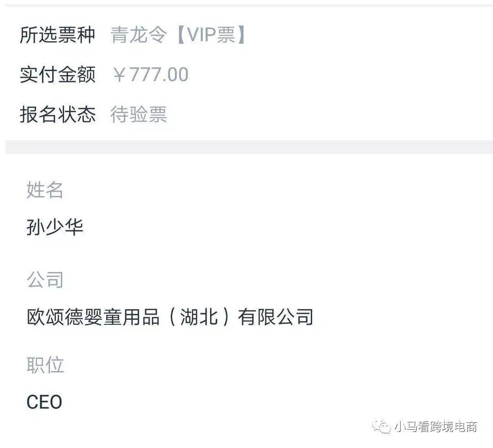Click the 小马看跨境电商 watermark text

point(435,426)
